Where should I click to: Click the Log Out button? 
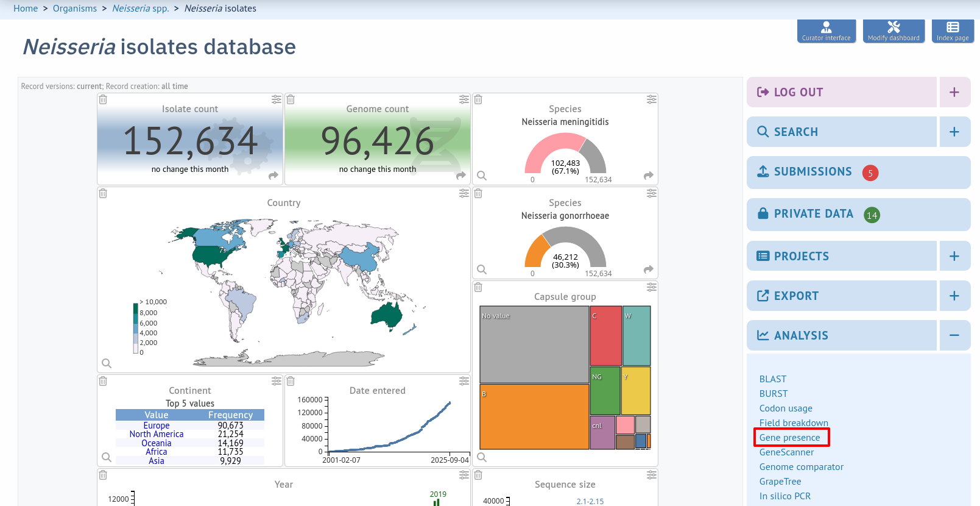(x=842, y=92)
